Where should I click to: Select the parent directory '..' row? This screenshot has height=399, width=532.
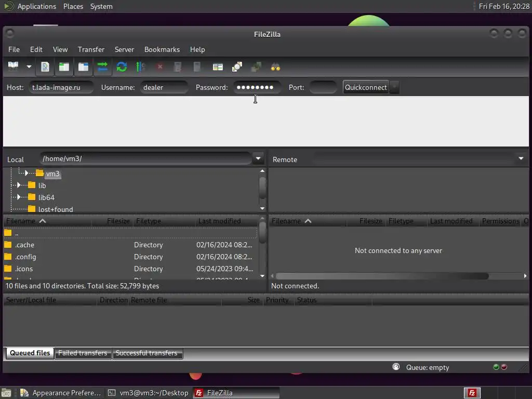click(x=130, y=233)
